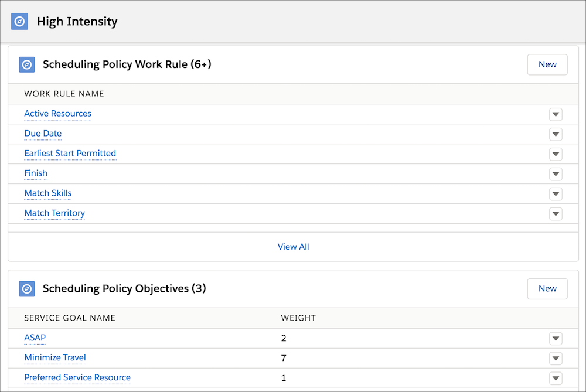Image resolution: width=586 pixels, height=392 pixels.
Task: Open the Active Resources work rule
Action: click(57, 114)
